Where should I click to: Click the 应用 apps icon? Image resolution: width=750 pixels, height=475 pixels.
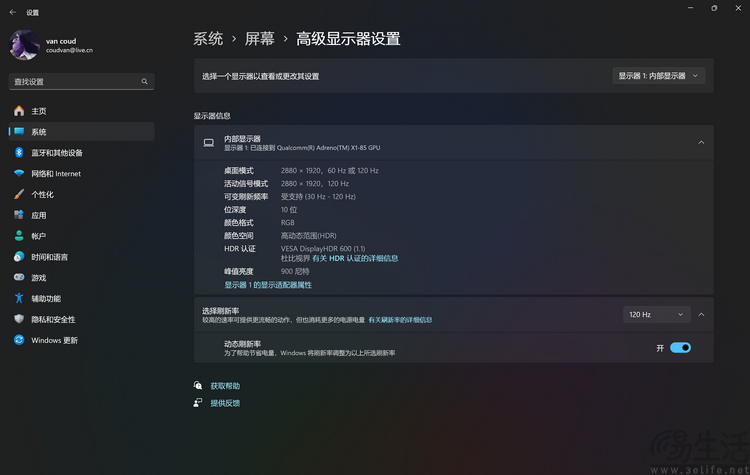click(18, 215)
